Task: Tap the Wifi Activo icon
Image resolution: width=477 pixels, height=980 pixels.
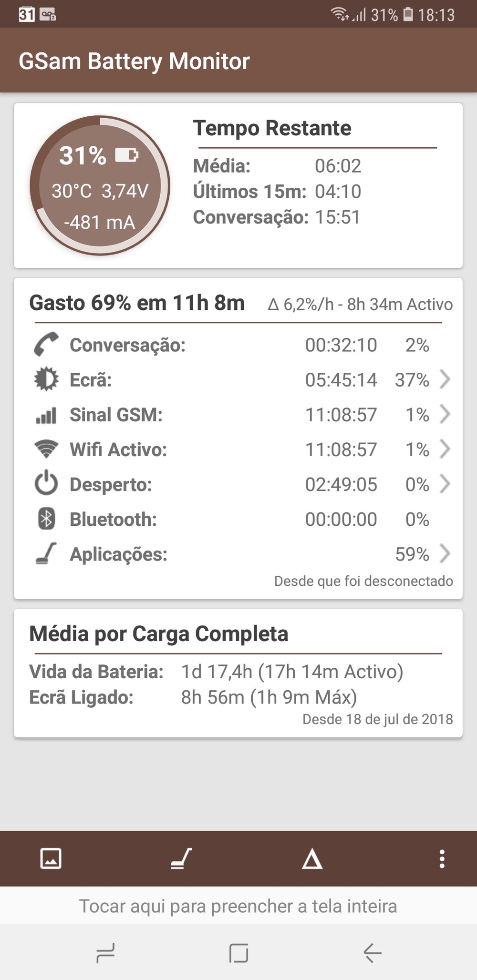Action: click(x=46, y=449)
